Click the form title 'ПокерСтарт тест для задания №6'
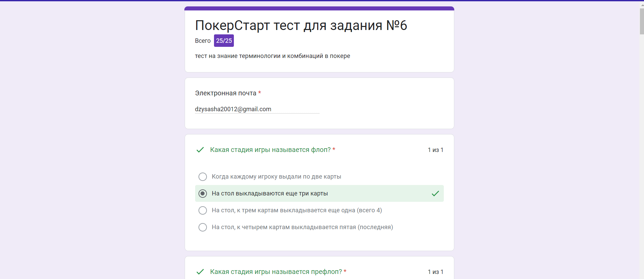Image resolution: width=644 pixels, height=279 pixels. pyautogui.click(x=301, y=25)
